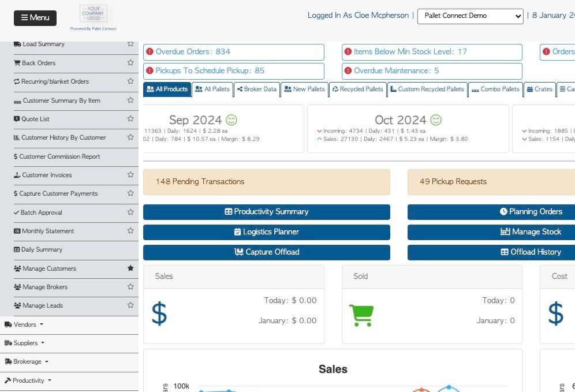The width and height of the screenshot is (575, 392).
Task: Switch to Custom Recycled Pallets tab
Action: tap(427, 89)
